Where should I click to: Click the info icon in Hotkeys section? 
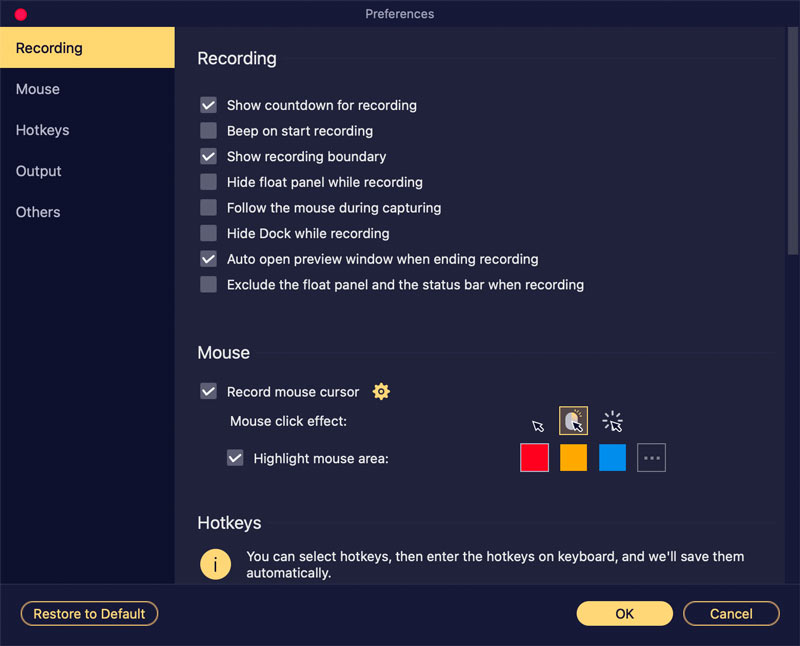coord(215,564)
